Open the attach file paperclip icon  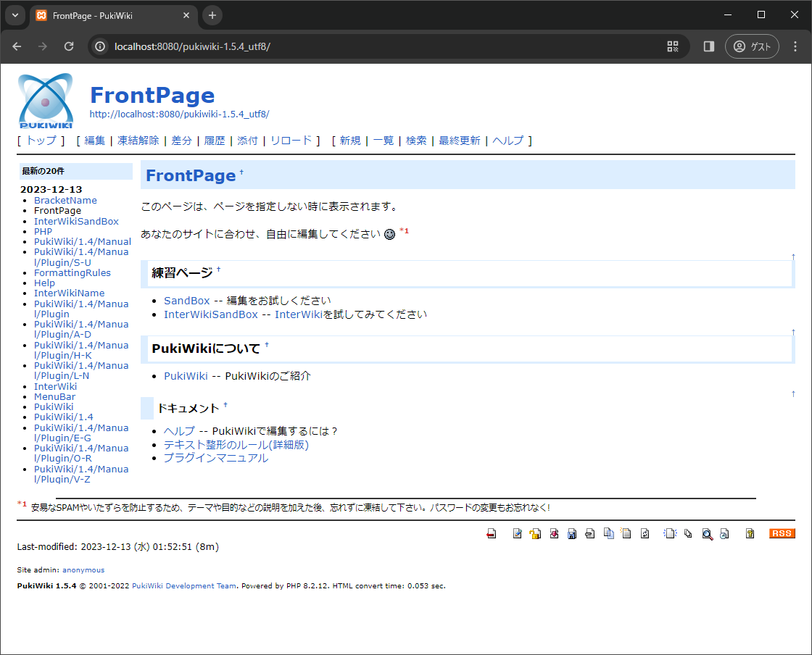(x=589, y=533)
